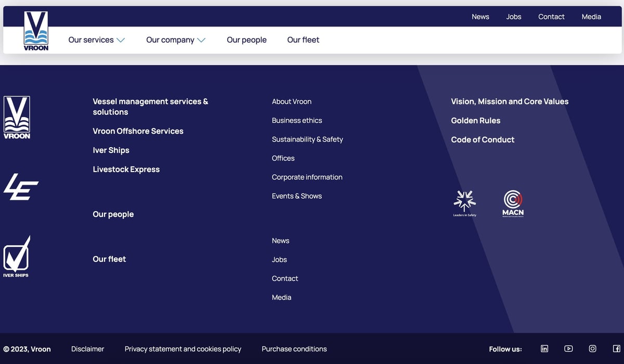Open Privacy statement and cookies policy
624x364 pixels.
coord(183,349)
